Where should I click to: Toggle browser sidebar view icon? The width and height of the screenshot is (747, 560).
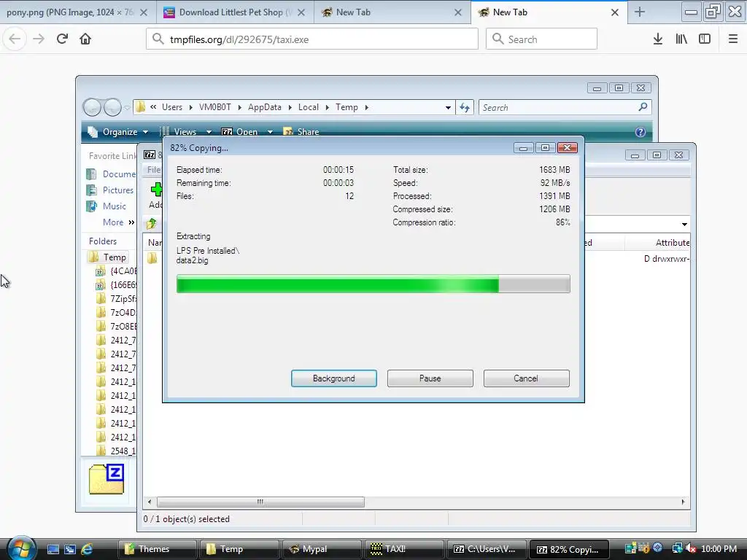705,39
